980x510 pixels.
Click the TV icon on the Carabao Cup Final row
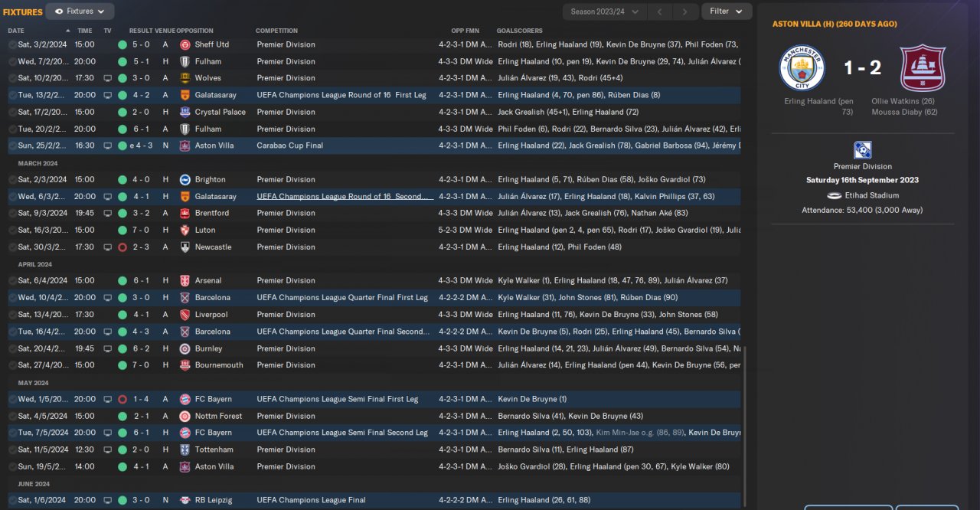pos(107,145)
